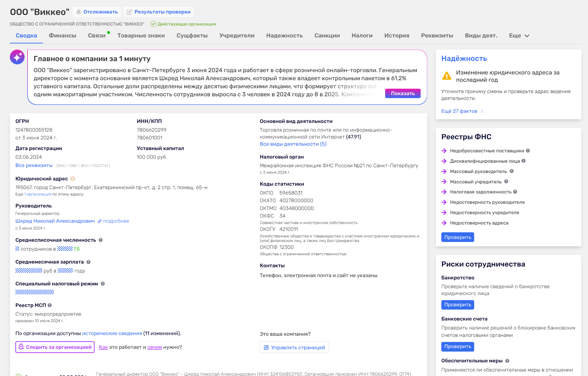The image size is (588, 376).
Task: Click the hidden average salary value
Action: [29, 271]
